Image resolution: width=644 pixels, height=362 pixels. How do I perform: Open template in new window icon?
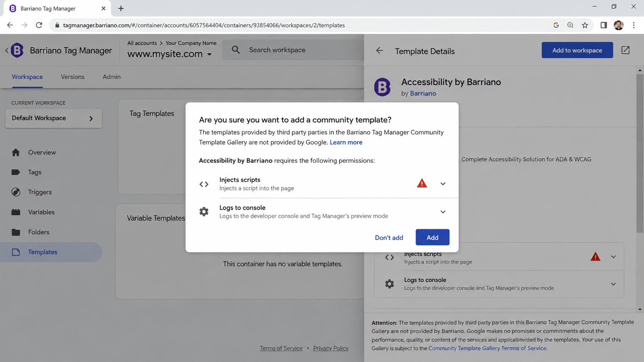point(626,50)
